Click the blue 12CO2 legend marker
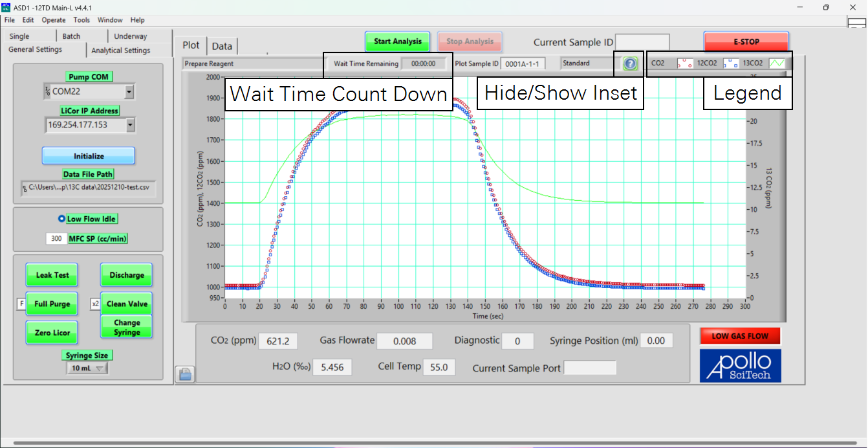The image size is (868, 448). click(x=730, y=64)
